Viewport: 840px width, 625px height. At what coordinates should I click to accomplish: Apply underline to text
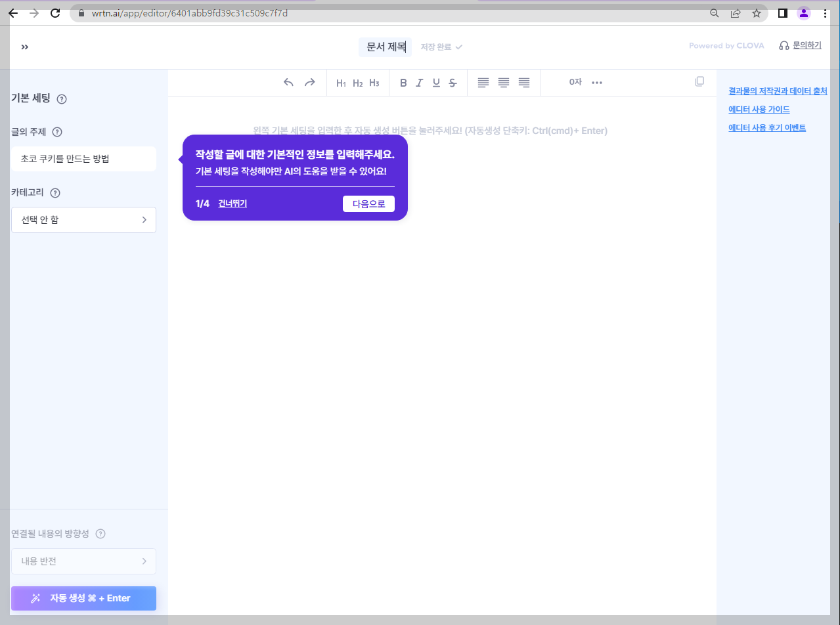click(436, 83)
